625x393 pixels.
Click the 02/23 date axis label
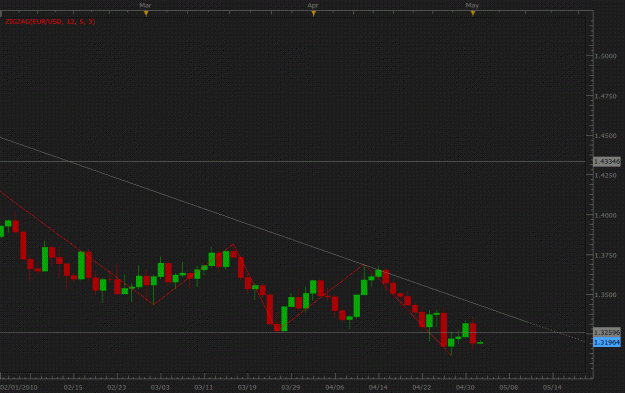[116, 387]
